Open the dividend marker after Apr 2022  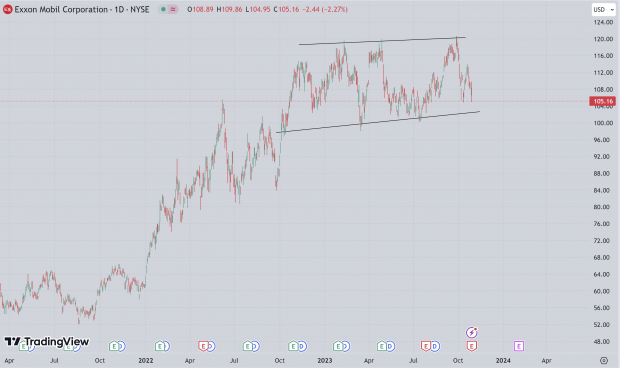[211, 347]
